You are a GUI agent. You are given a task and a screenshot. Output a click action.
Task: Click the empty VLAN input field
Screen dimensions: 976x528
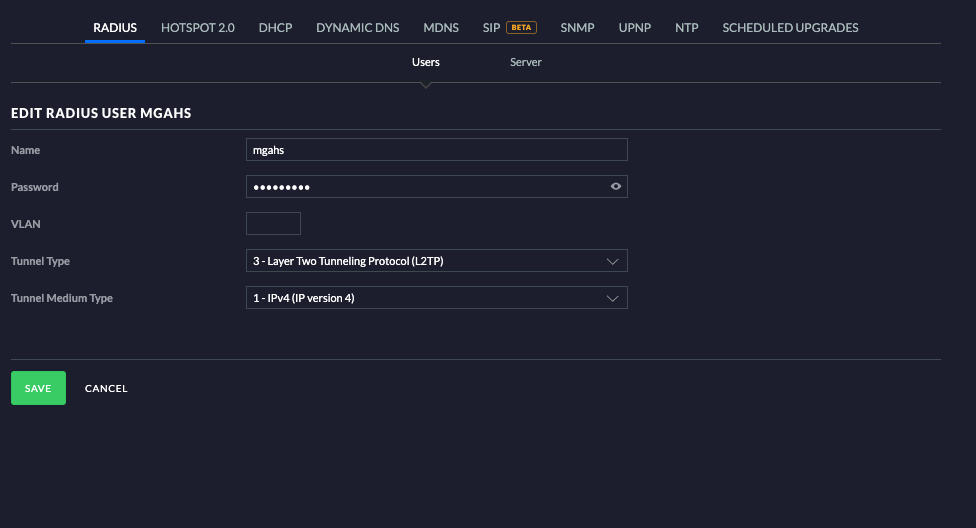[273, 224]
